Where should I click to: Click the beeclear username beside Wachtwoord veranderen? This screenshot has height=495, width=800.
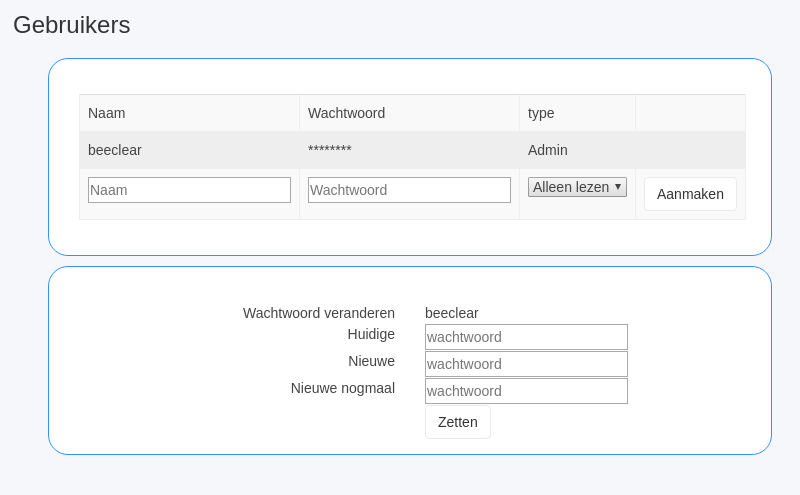pyautogui.click(x=452, y=313)
